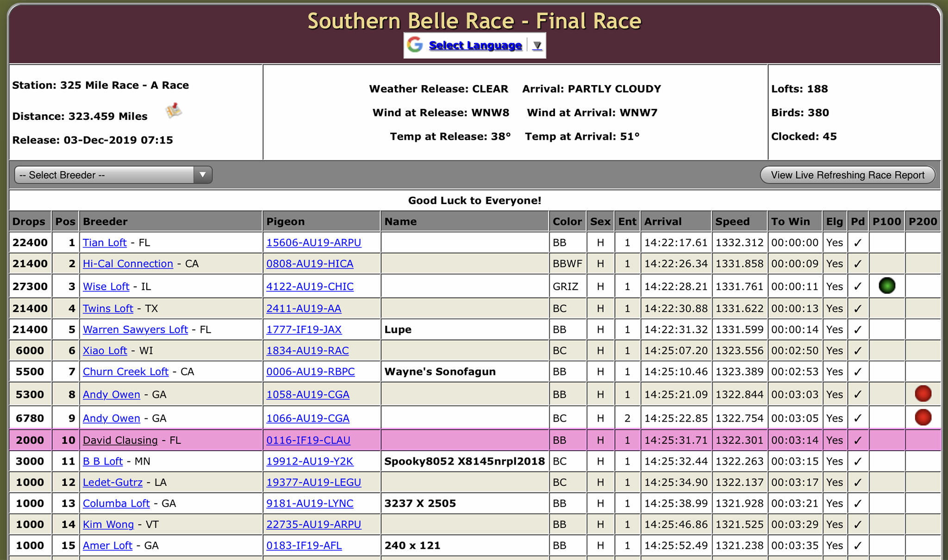Click the Pd checkmark in David Clausing row

coord(858,441)
